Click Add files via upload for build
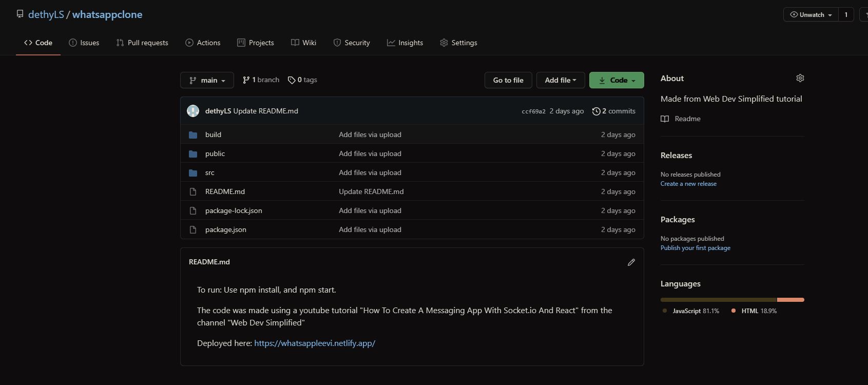This screenshot has height=385, width=868. point(370,134)
